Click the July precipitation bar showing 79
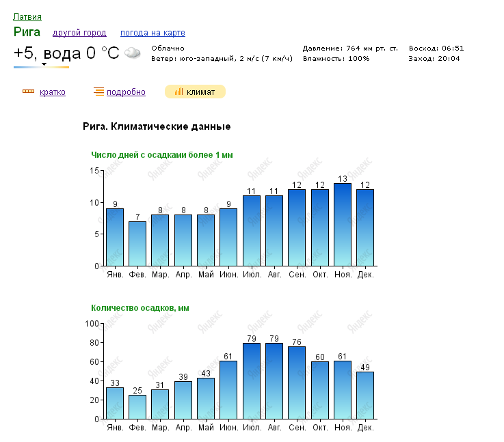Screen dimensions: 504x442 (251, 381)
